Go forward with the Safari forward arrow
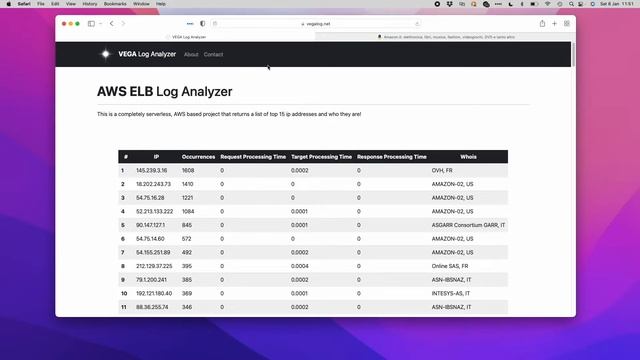This screenshot has width=640, height=360. tap(123, 24)
